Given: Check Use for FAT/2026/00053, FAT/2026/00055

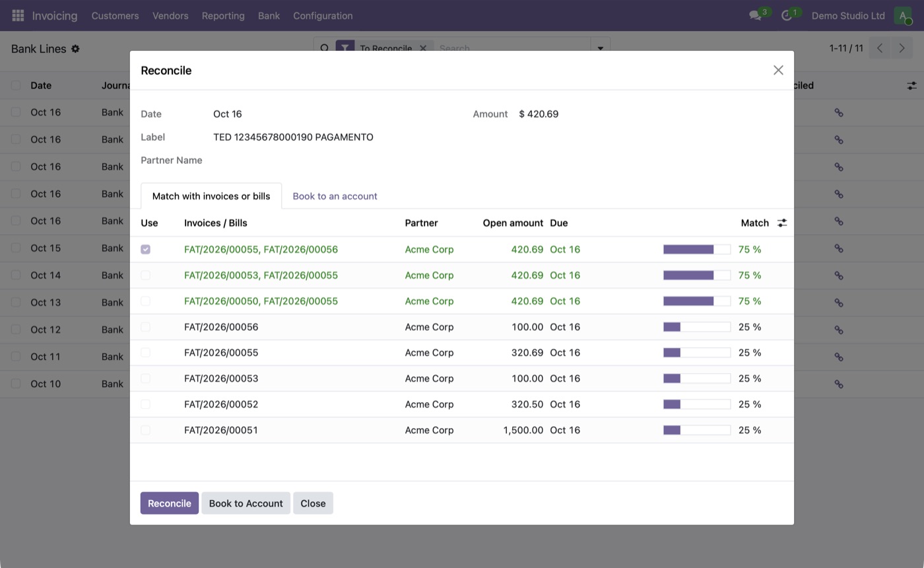Looking at the screenshot, I should (x=145, y=275).
